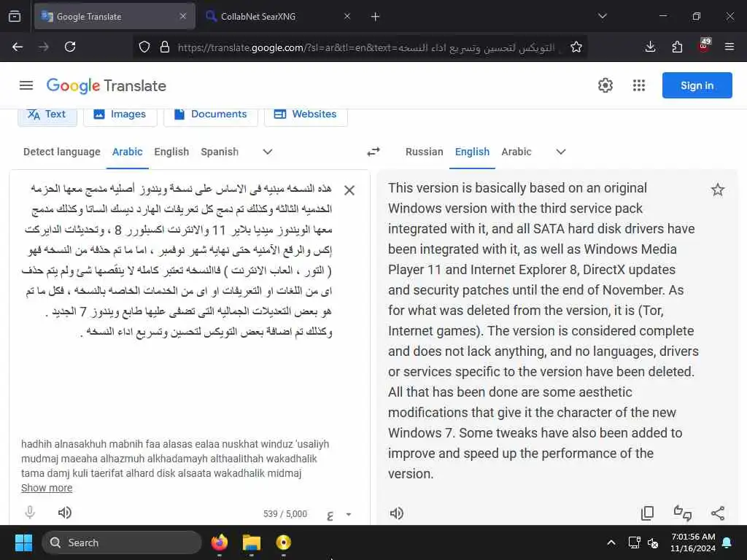Share the translation
The width and height of the screenshot is (747, 560).
click(718, 513)
